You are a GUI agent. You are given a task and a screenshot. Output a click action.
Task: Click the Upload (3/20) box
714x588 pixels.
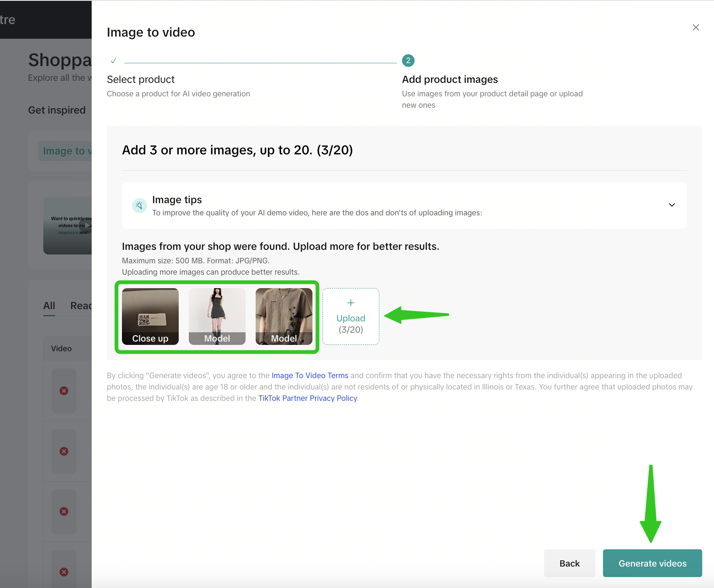pos(351,317)
